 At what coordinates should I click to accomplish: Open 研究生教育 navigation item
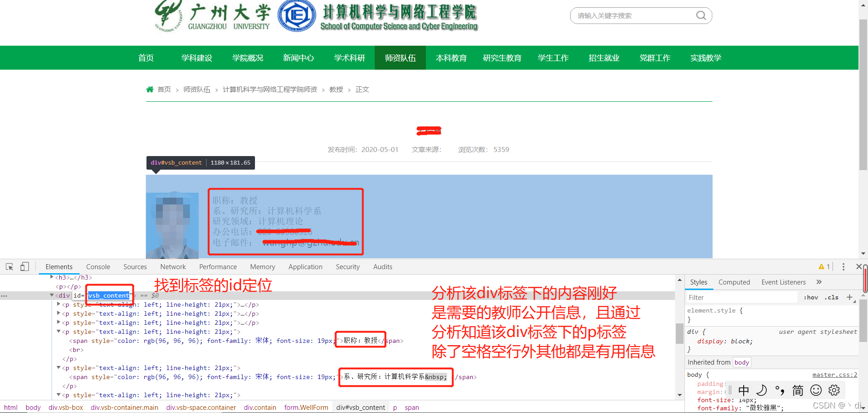pyautogui.click(x=502, y=58)
